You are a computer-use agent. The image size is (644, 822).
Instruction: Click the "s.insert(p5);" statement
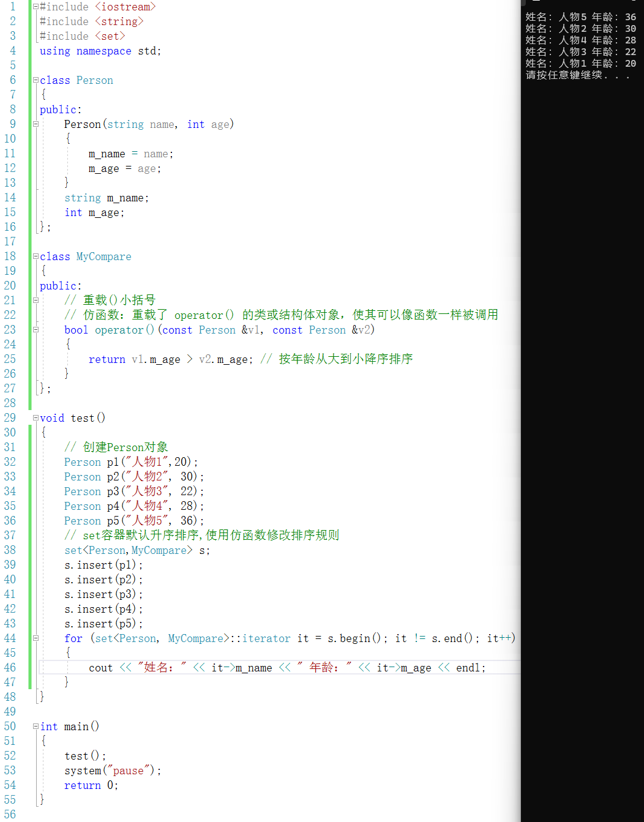click(103, 624)
